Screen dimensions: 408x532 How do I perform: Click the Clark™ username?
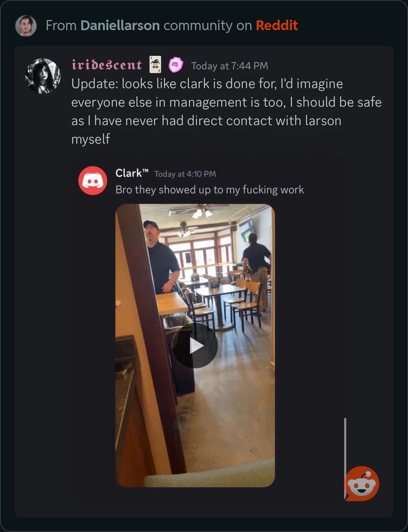pos(132,173)
